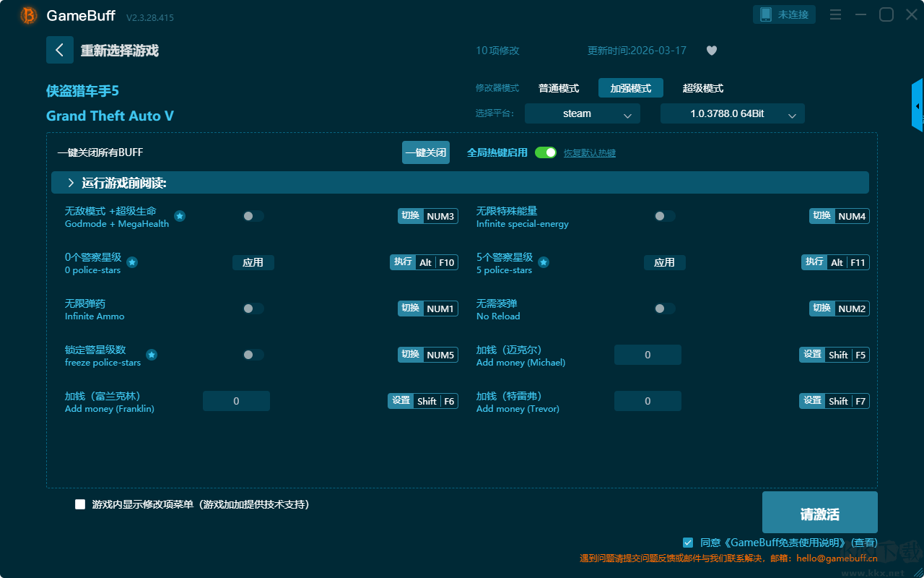The height and width of the screenshot is (578, 924).
Task: Expand the 运行游戏前阅读 section
Action: (460, 183)
